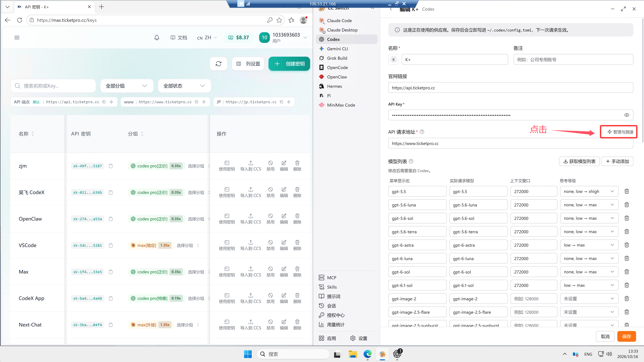Use the 吴飞 CodeX key

[x=227, y=192]
